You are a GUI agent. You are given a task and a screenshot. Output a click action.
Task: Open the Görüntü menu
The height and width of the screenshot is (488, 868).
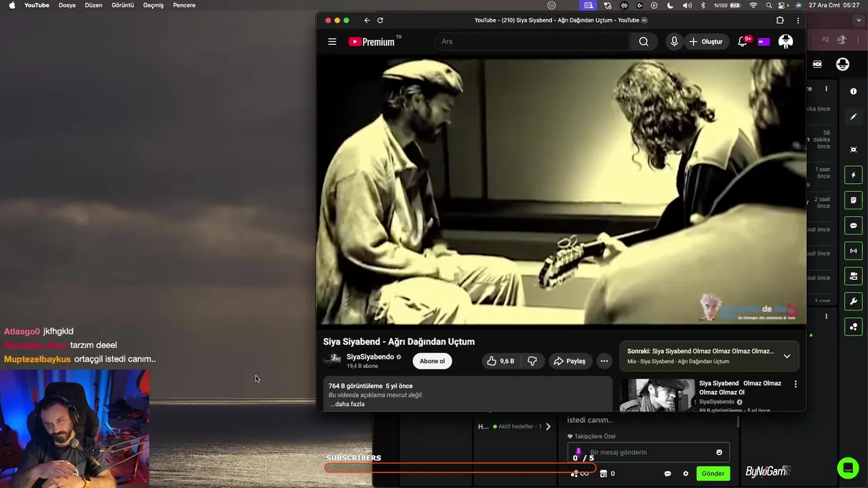click(123, 5)
